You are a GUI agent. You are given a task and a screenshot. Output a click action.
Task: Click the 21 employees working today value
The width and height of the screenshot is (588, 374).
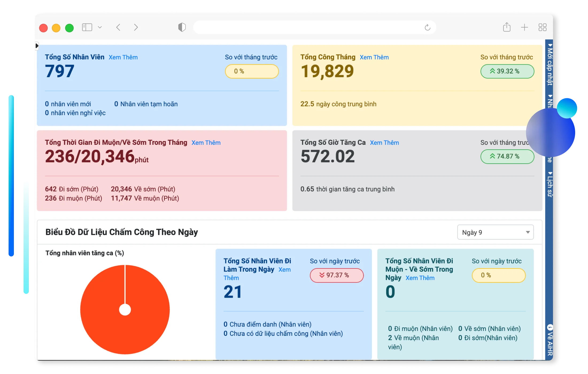(233, 292)
